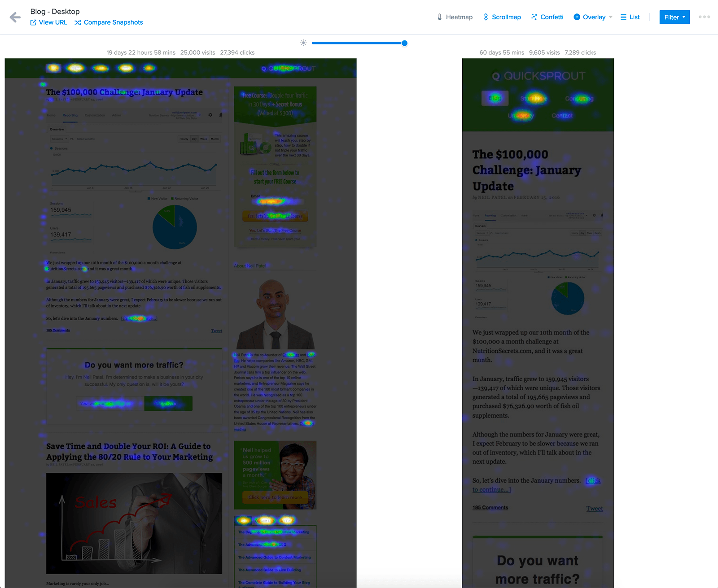Click the shuffle icon next to Compare Snapshots
Image resolution: width=718 pixels, height=588 pixels.
tap(78, 22)
